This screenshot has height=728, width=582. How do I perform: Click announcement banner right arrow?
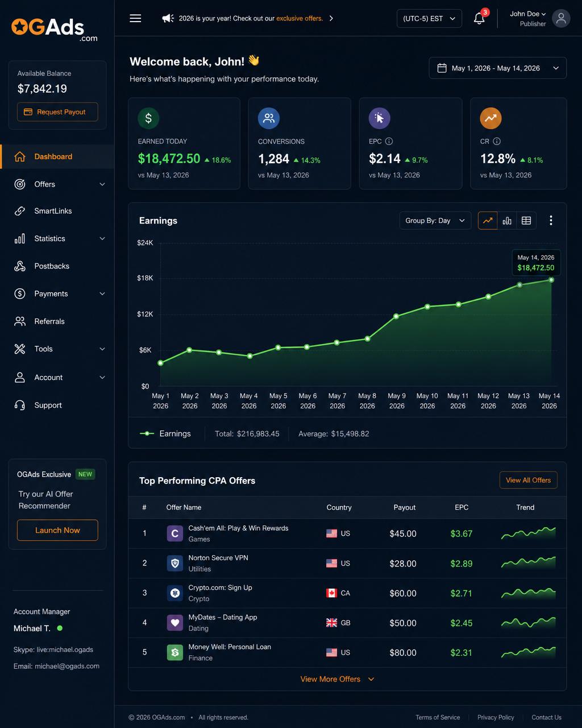(331, 18)
